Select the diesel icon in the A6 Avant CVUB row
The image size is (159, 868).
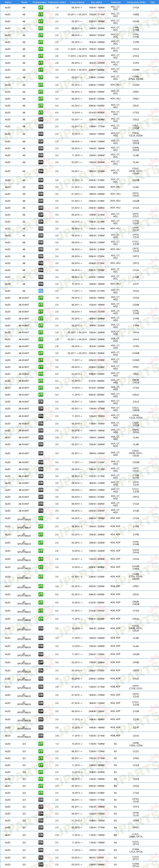(x=41, y=511)
